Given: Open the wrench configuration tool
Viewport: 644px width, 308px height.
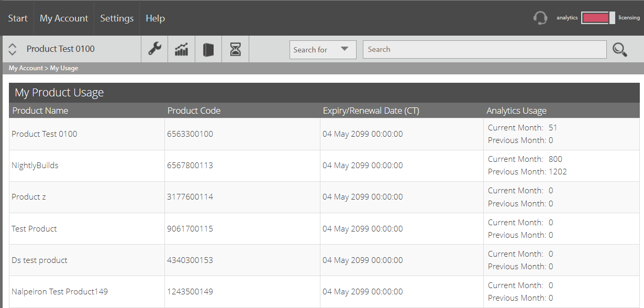Looking at the screenshot, I should click(x=154, y=49).
